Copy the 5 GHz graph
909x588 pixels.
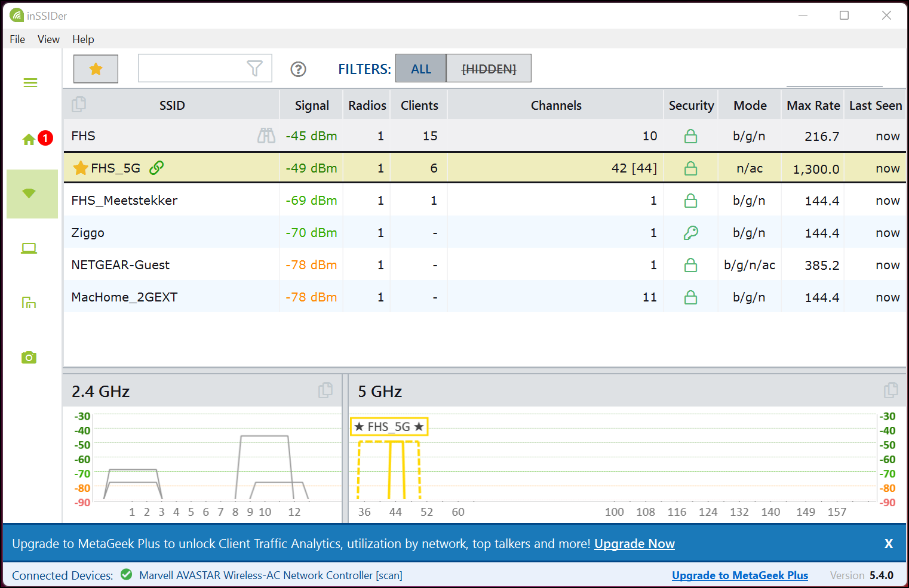coord(890,390)
